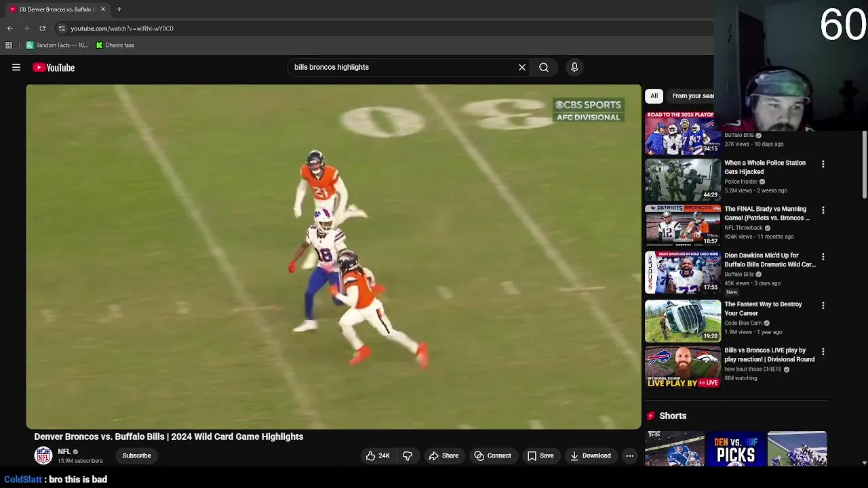
Task: Click the magnifier search button
Action: click(544, 67)
